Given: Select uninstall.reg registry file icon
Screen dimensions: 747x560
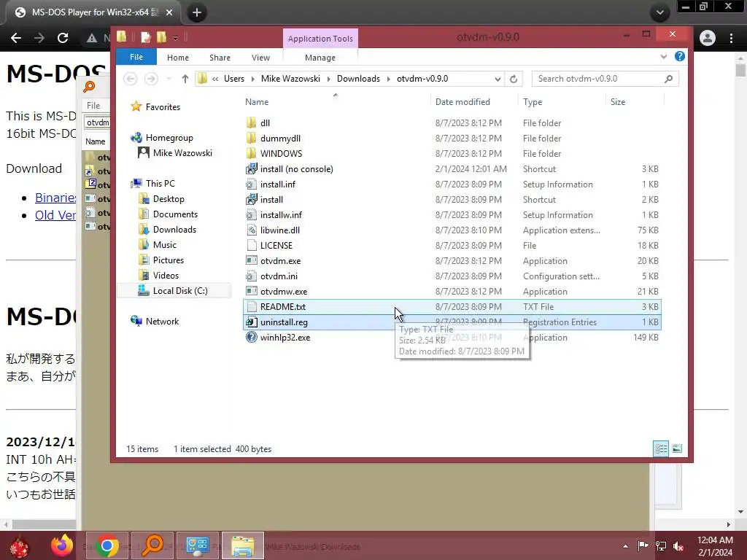Looking at the screenshot, I should point(252,322).
